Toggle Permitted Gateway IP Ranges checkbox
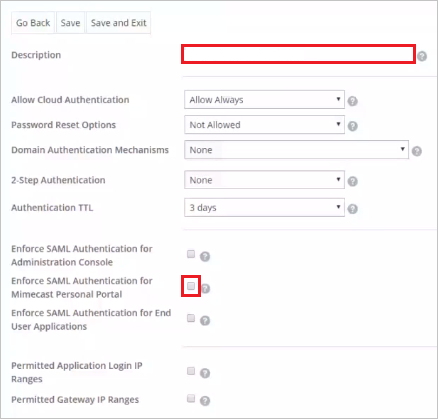The width and height of the screenshot is (438, 419). pos(191,398)
